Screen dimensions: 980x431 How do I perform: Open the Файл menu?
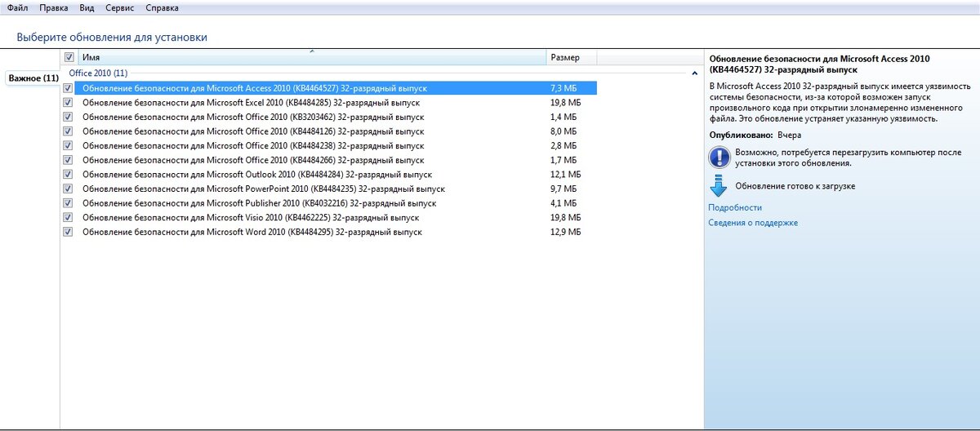(x=16, y=7)
